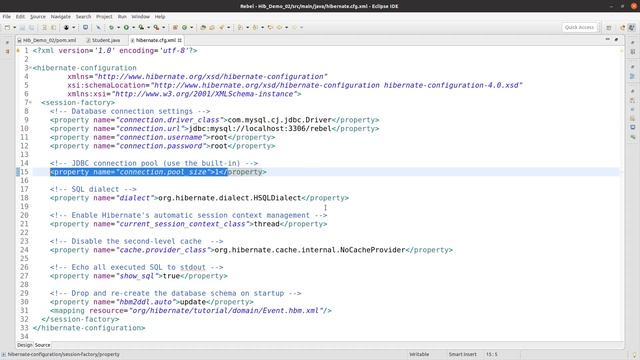The image size is (640, 360).
Task: Switch to the Source view tab
Action: click(x=42, y=345)
